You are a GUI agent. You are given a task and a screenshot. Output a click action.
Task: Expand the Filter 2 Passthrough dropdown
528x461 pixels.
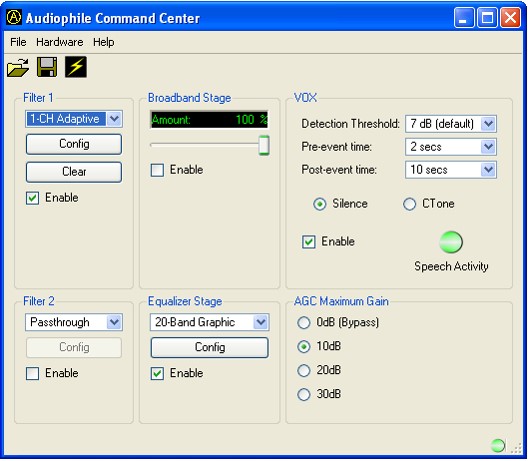pos(114,322)
